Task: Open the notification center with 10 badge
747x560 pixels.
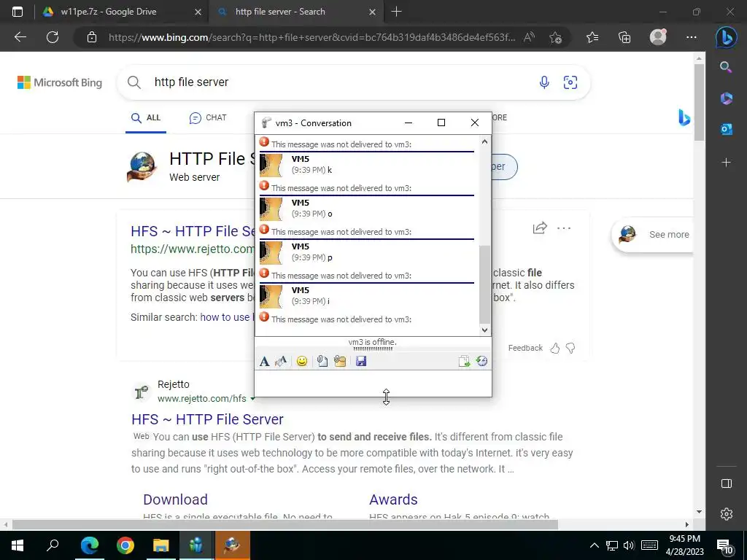Action: tap(724, 545)
